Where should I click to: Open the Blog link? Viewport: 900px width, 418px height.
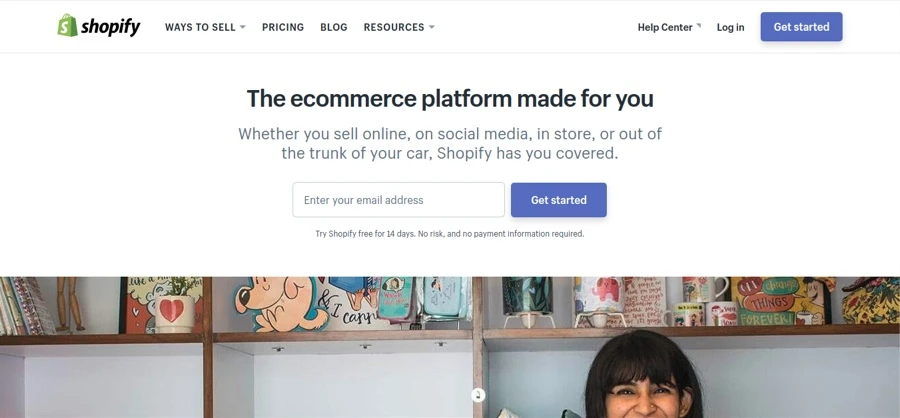pyautogui.click(x=334, y=27)
